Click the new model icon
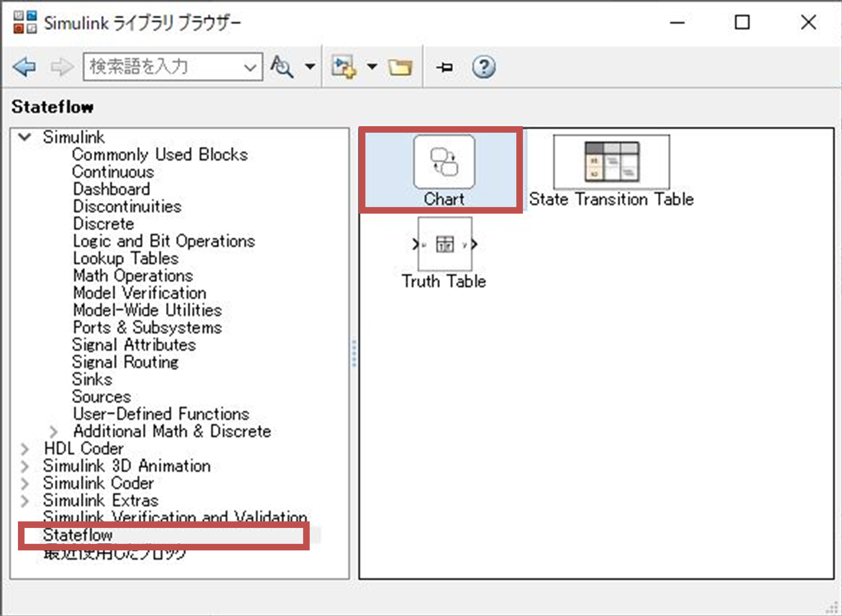 coord(343,67)
